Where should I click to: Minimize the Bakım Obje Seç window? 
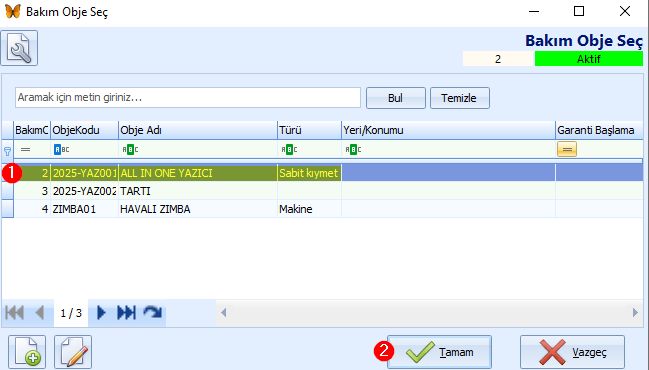pyautogui.click(x=534, y=12)
